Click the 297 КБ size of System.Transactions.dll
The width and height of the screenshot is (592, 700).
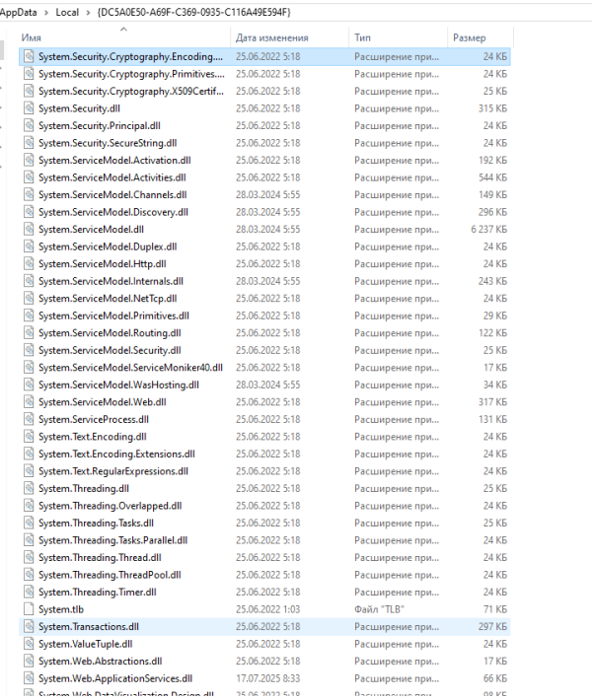tap(492, 627)
